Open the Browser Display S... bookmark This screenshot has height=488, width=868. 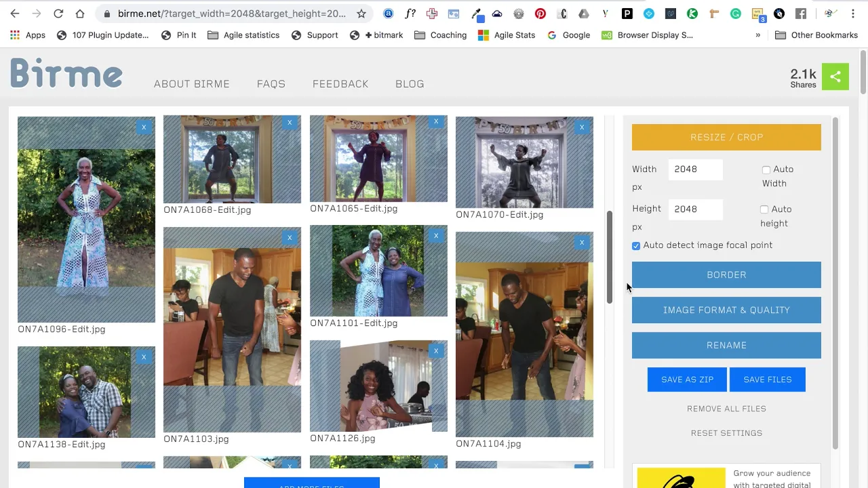click(x=647, y=35)
